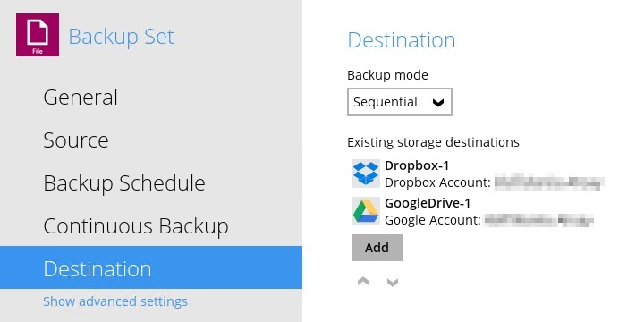Move destination up with the up arrow
This screenshot has width=644, height=322.
click(363, 282)
